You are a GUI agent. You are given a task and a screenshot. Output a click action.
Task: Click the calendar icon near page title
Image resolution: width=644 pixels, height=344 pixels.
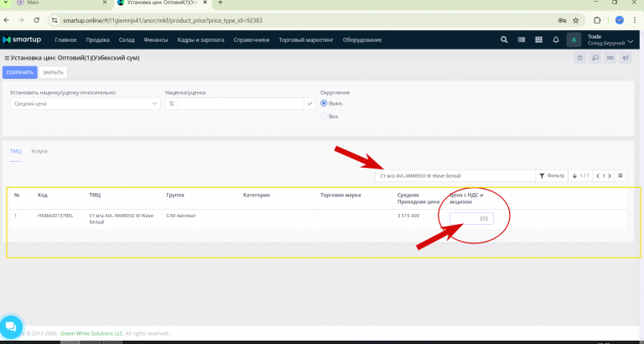580,59
